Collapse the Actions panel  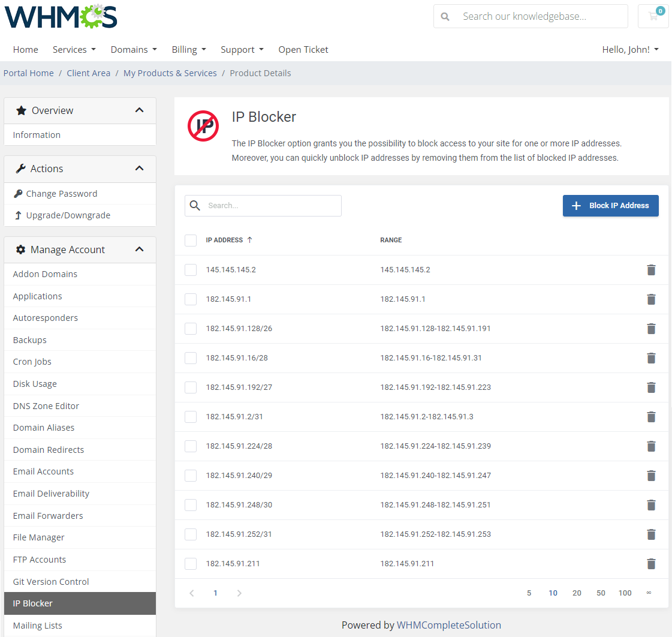click(139, 168)
